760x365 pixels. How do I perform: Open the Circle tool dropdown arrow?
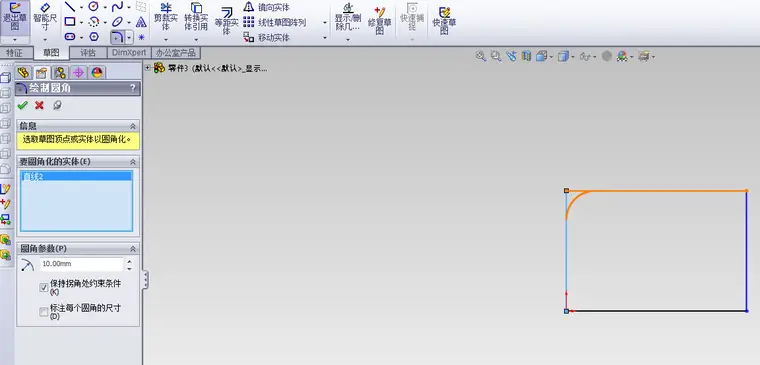coord(105,7)
